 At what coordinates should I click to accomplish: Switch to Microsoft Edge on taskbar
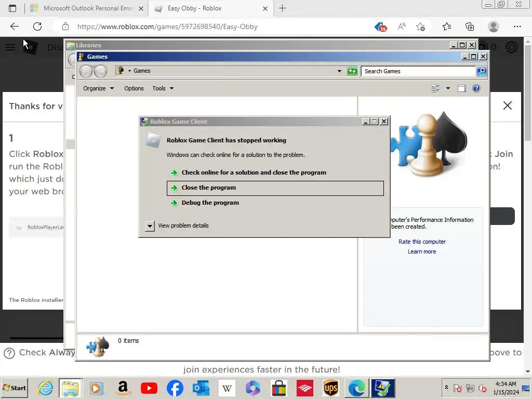click(356, 388)
